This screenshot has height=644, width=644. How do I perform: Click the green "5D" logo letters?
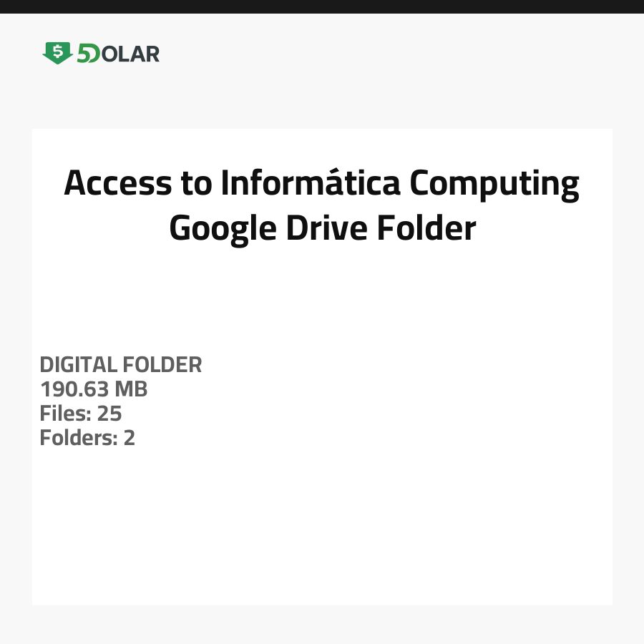point(88,54)
